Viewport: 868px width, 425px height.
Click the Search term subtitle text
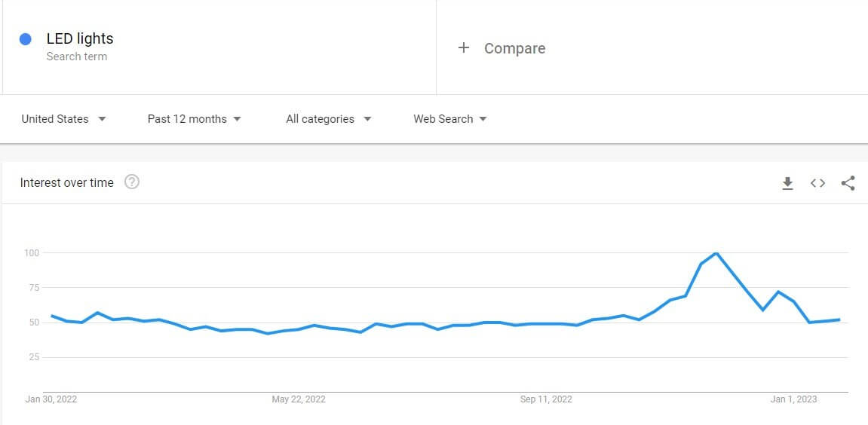77,57
